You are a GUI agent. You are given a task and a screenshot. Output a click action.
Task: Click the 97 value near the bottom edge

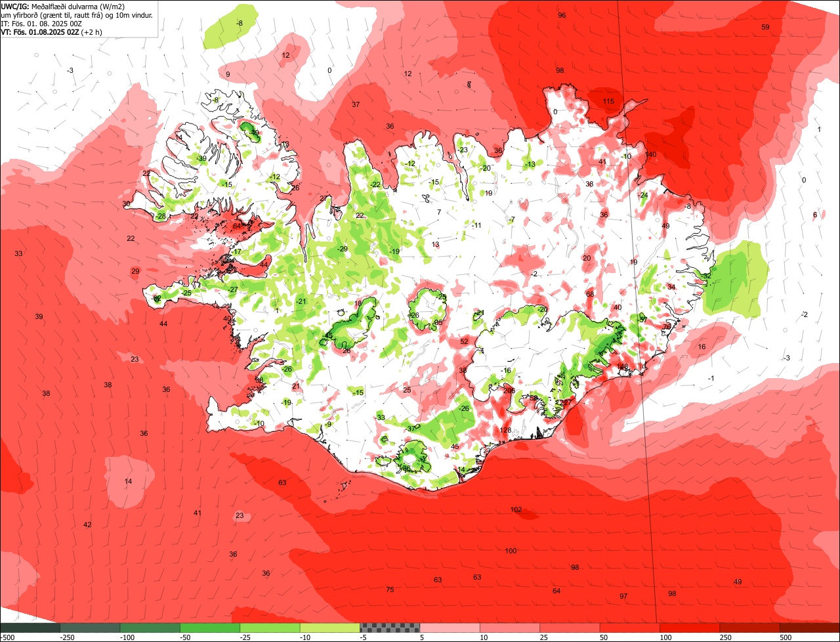click(x=623, y=596)
